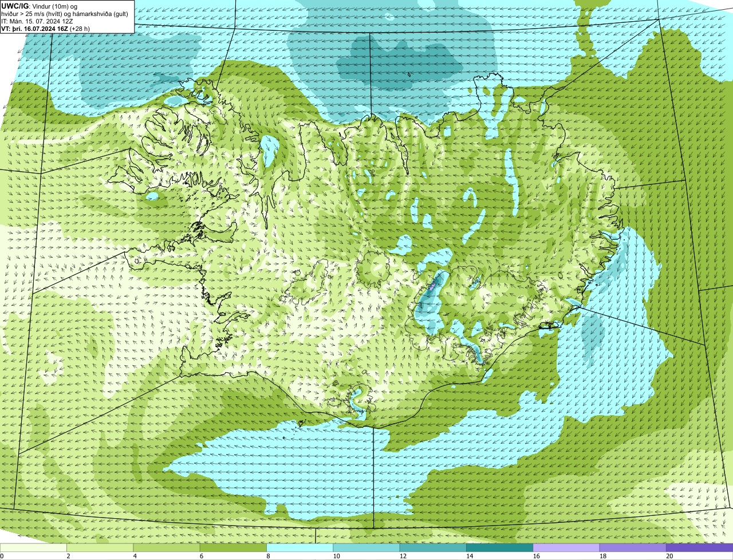This screenshot has width=733, height=560.
Task: Click the legend scale label "10"
Action: (x=336, y=556)
